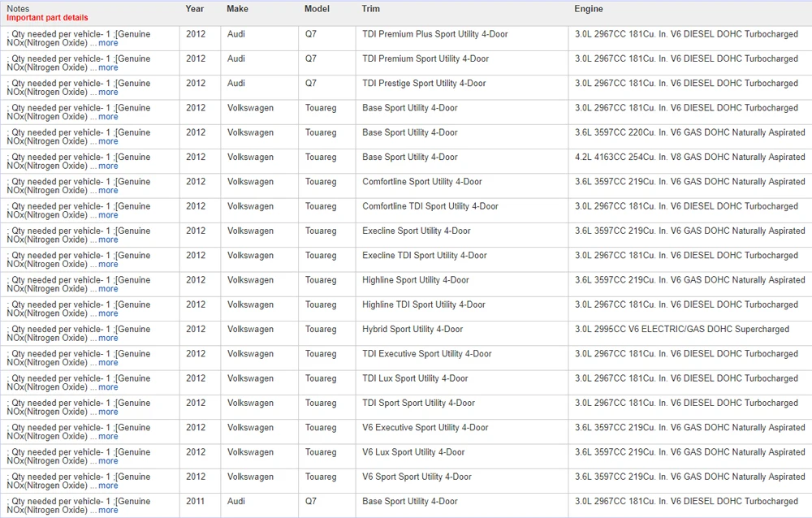Screen dimensions: 812x518
Task: Open 'more' link in Hybrid Sport Utility row
Action: (x=108, y=338)
